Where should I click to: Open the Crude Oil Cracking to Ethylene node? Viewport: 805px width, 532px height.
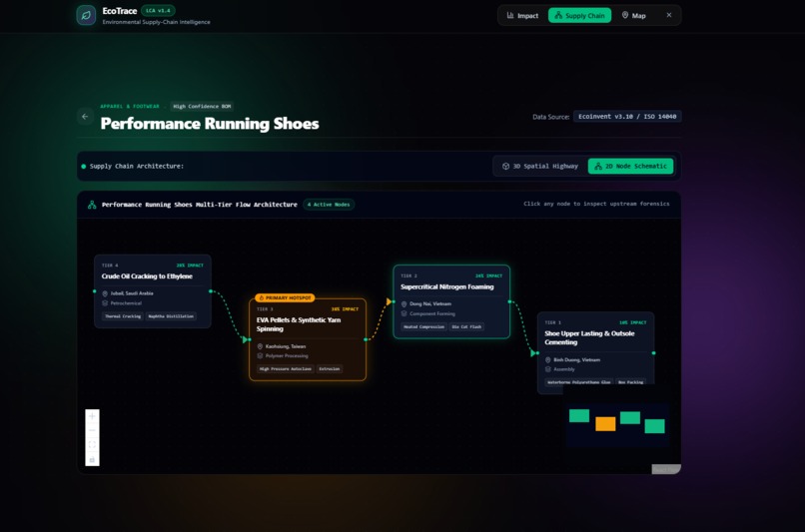point(153,290)
